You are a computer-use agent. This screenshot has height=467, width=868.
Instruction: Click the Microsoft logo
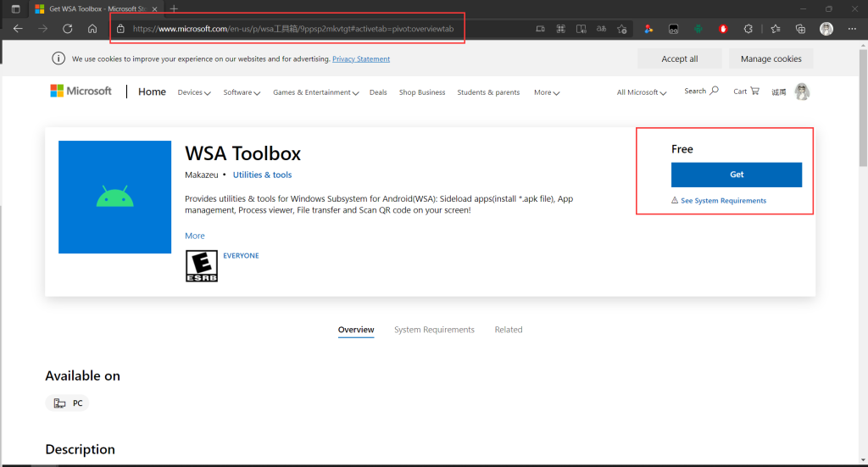click(x=81, y=92)
